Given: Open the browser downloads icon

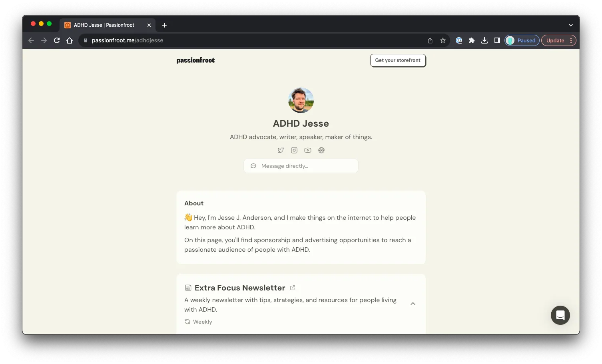Looking at the screenshot, I should 484,40.
